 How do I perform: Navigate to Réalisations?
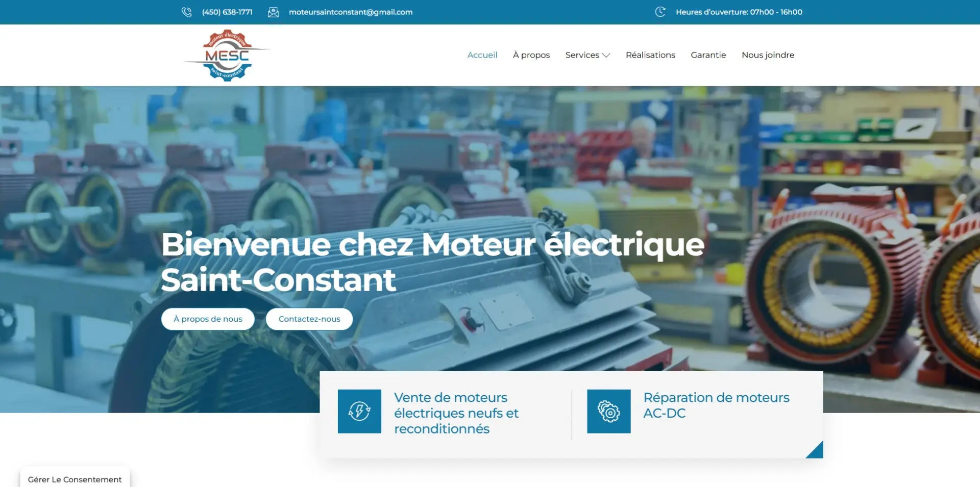650,55
